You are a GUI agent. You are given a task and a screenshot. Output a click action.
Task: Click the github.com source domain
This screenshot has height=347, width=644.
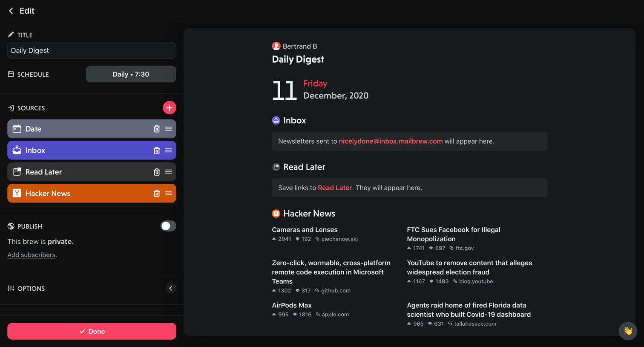click(x=336, y=291)
